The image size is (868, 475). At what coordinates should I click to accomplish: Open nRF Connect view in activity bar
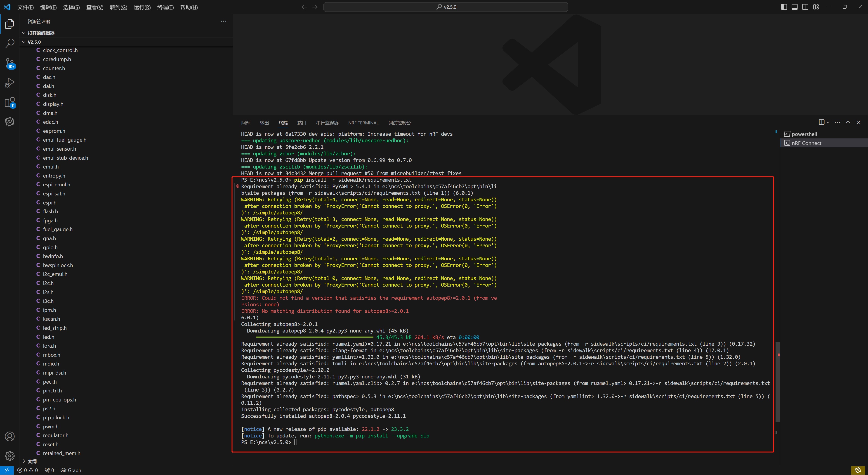click(x=9, y=121)
